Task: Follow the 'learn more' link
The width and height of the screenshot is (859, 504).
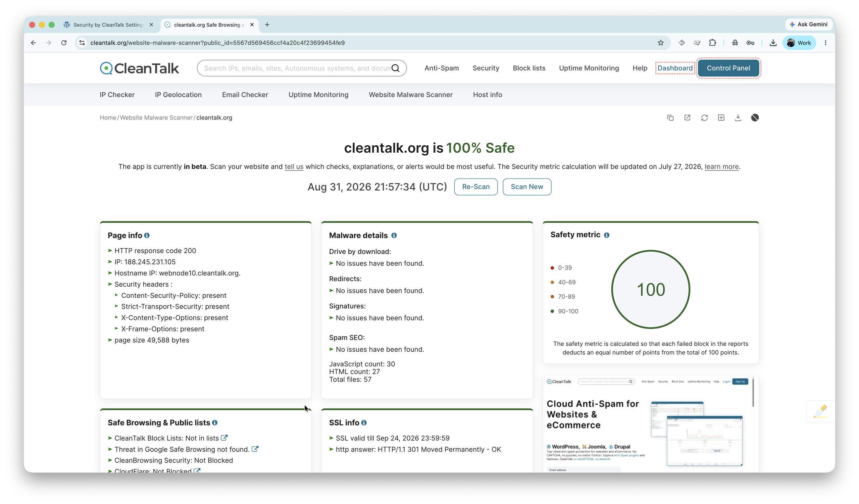Action: (x=721, y=167)
